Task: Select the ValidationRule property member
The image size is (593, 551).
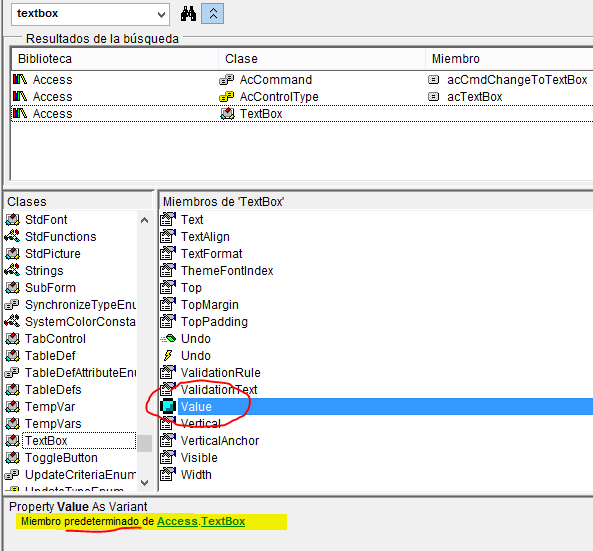Action: [220, 373]
